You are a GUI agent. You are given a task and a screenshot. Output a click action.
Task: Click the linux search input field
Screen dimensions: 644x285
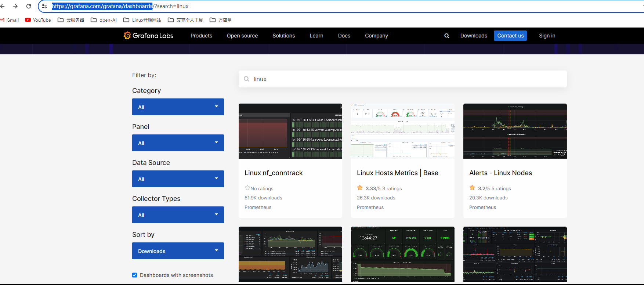click(x=403, y=79)
